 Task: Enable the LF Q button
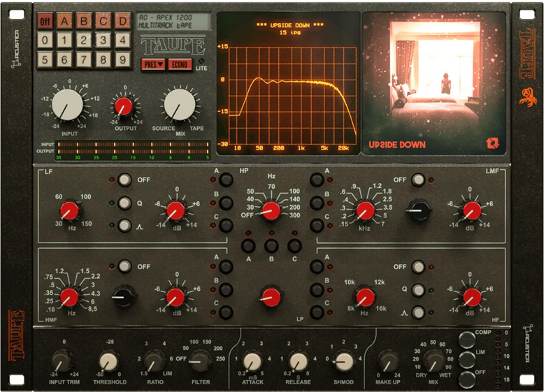pos(124,203)
